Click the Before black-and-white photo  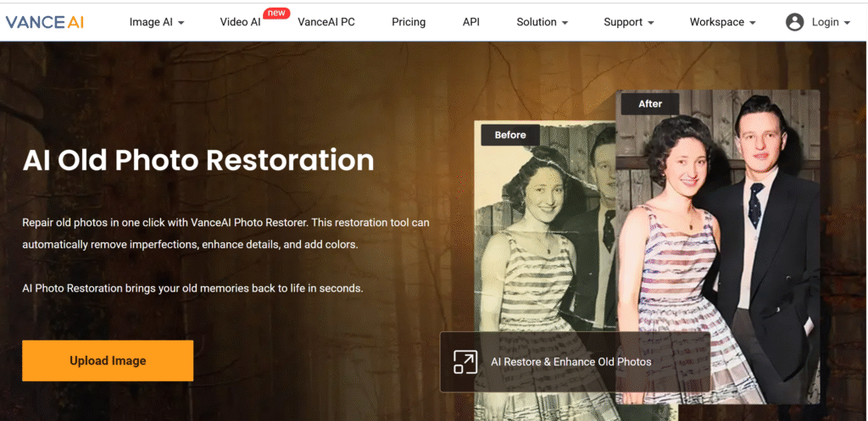click(545, 271)
